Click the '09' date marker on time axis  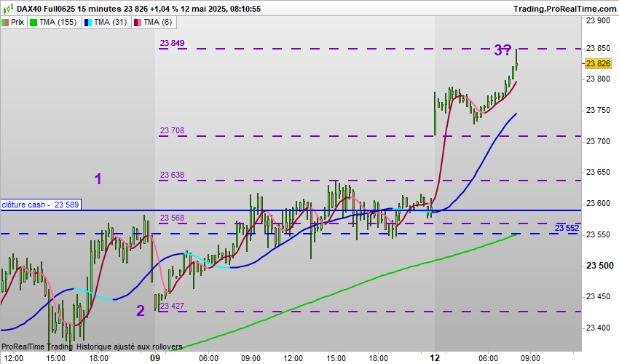click(155, 357)
